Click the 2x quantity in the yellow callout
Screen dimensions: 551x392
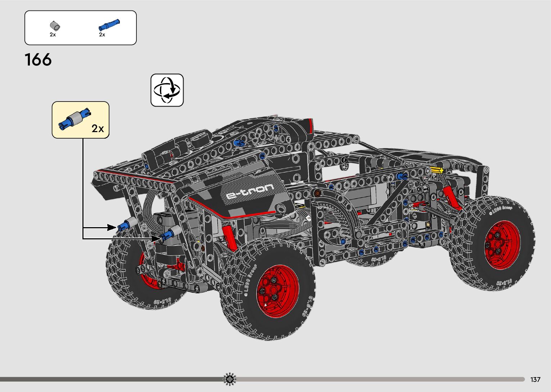(x=98, y=129)
